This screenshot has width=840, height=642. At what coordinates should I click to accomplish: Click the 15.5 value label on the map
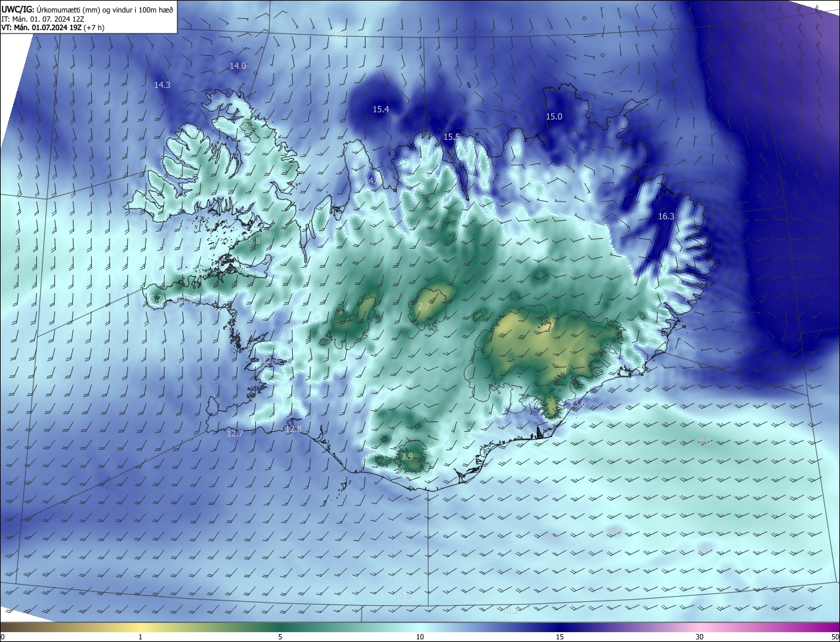tap(451, 137)
